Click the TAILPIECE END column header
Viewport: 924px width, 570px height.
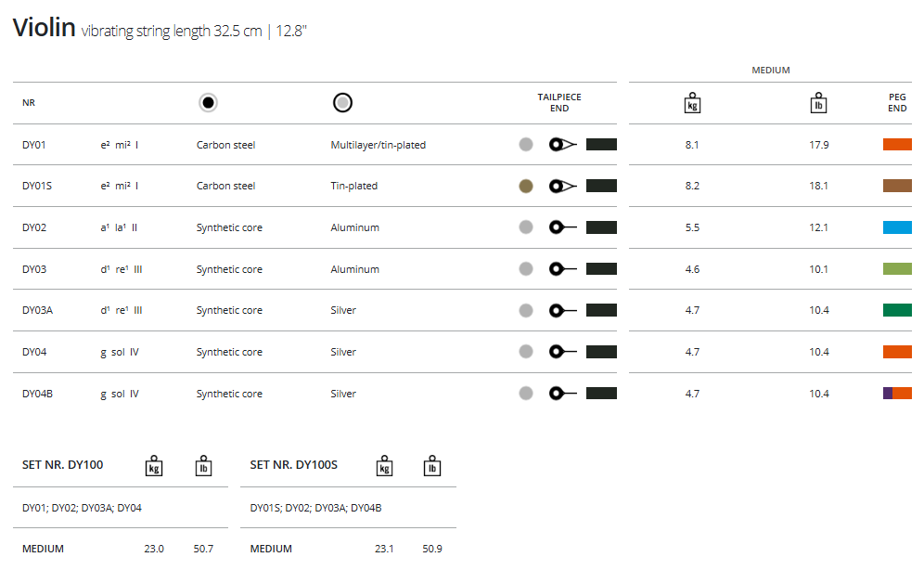coord(559,102)
